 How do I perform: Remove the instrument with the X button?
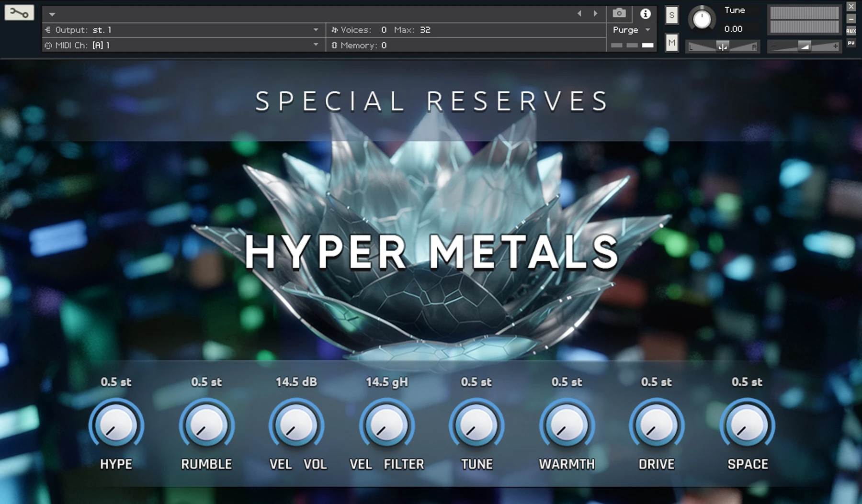[x=851, y=7]
